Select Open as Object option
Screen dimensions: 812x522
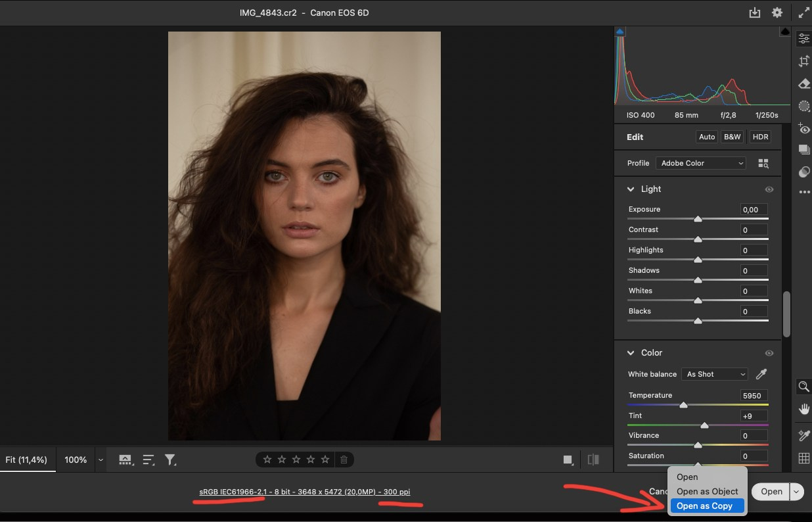click(x=707, y=491)
